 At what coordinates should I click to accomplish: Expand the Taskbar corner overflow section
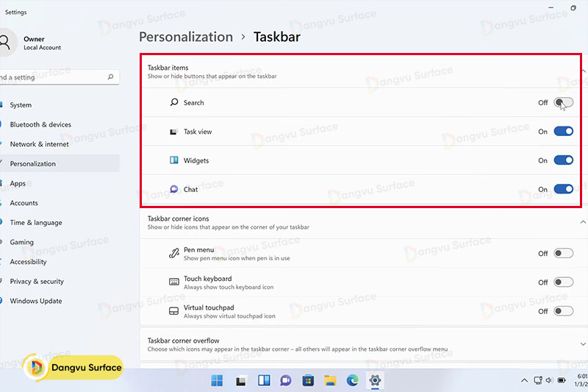tap(583, 344)
